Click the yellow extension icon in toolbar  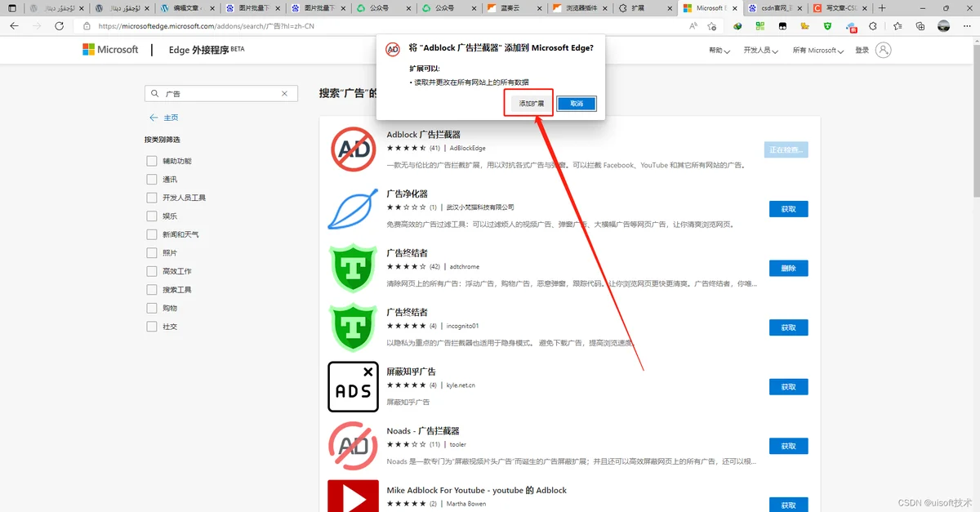pos(804,25)
